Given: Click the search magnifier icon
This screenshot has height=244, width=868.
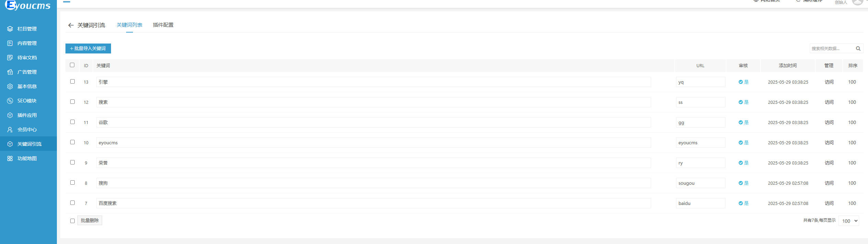Looking at the screenshot, I should coord(858,49).
